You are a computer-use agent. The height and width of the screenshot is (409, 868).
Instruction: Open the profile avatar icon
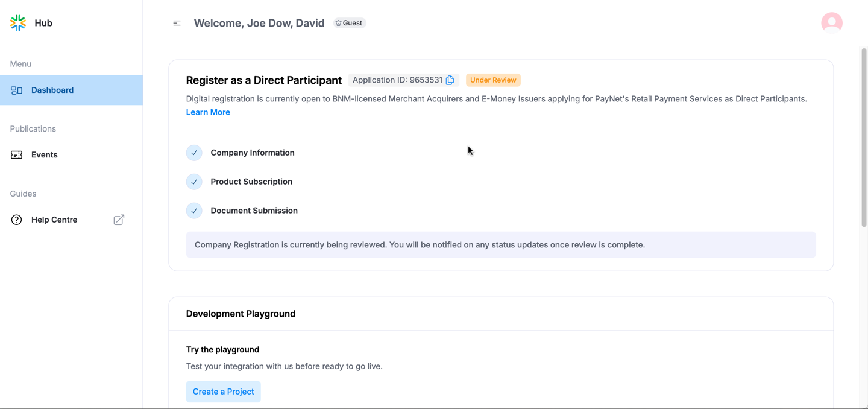pyautogui.click(x=832, y=22)
